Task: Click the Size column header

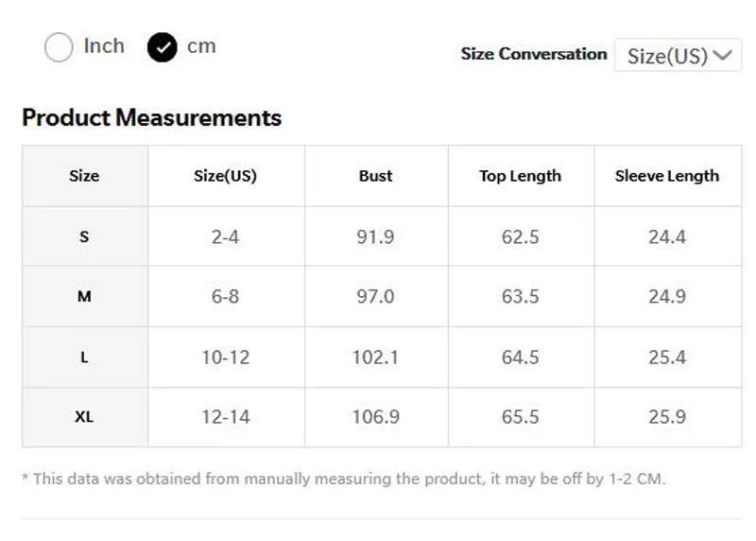Action: click(84, 176)
